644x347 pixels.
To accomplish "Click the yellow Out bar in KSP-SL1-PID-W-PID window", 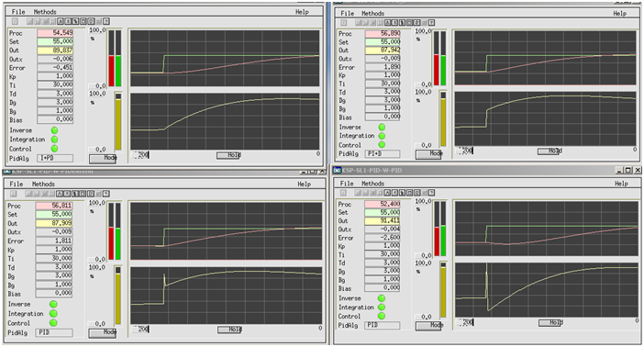I will (x=444, y=289).
